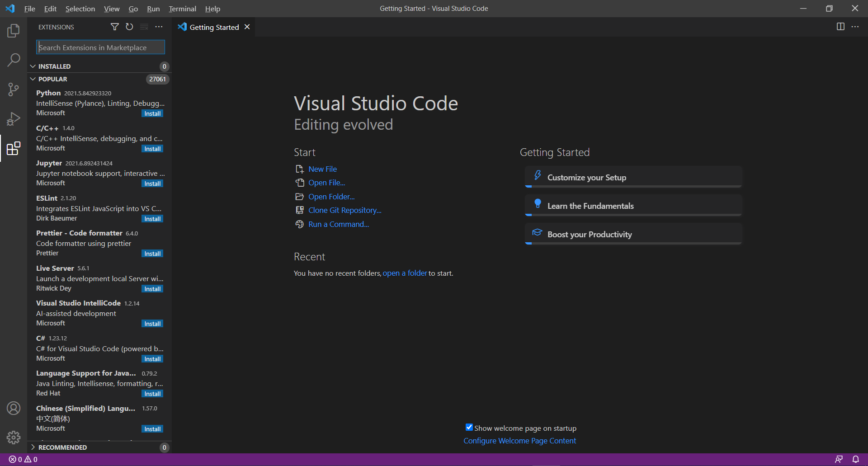The height and width of the screenshot is (466, 868).
Task: Open the Explorer view in activity bar
Action: coord(14,31)
